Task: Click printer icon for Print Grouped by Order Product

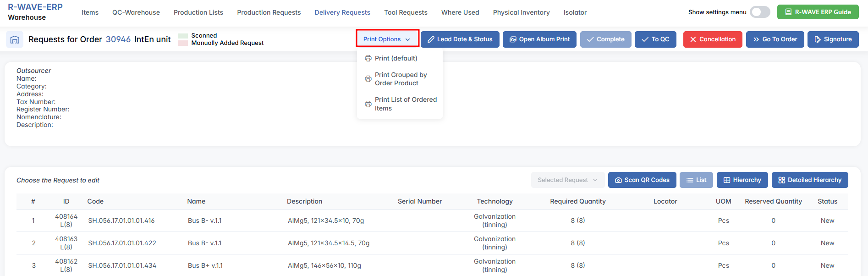Action: [368, 79]
